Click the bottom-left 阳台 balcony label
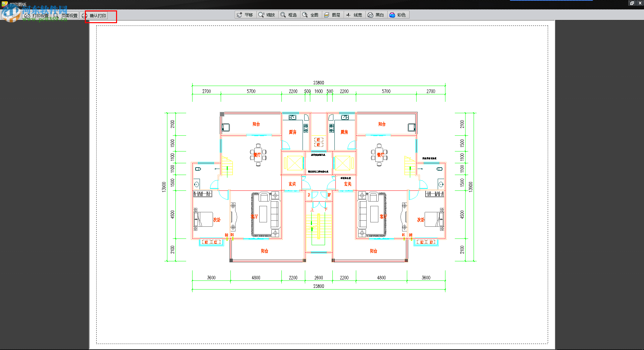The image size is (644, 350). pos(265,251)
